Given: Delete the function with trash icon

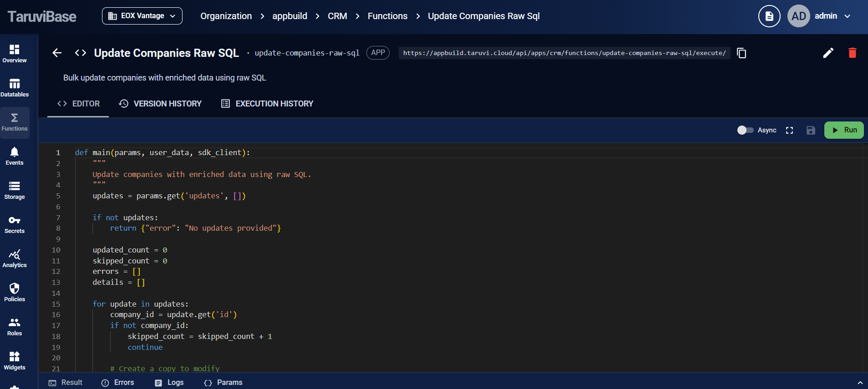Looking at the screenshot, I should coord(853,53).
